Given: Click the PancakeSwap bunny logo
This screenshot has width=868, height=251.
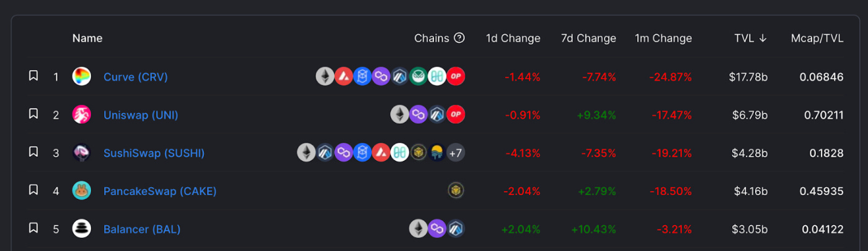Looking at the screenshot, I should (81, 191).
